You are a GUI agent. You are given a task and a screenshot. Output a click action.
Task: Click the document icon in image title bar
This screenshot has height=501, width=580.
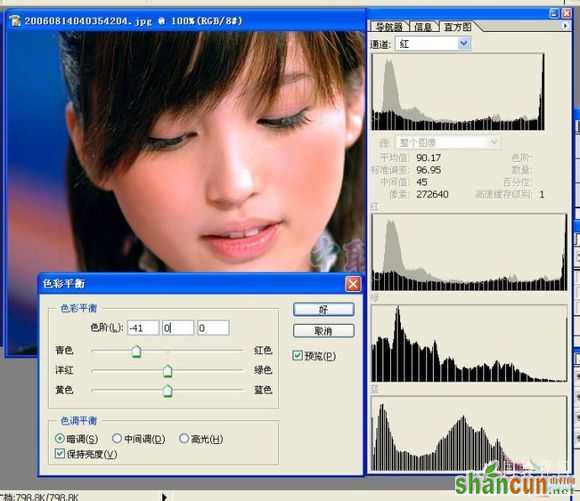point(15,20)
